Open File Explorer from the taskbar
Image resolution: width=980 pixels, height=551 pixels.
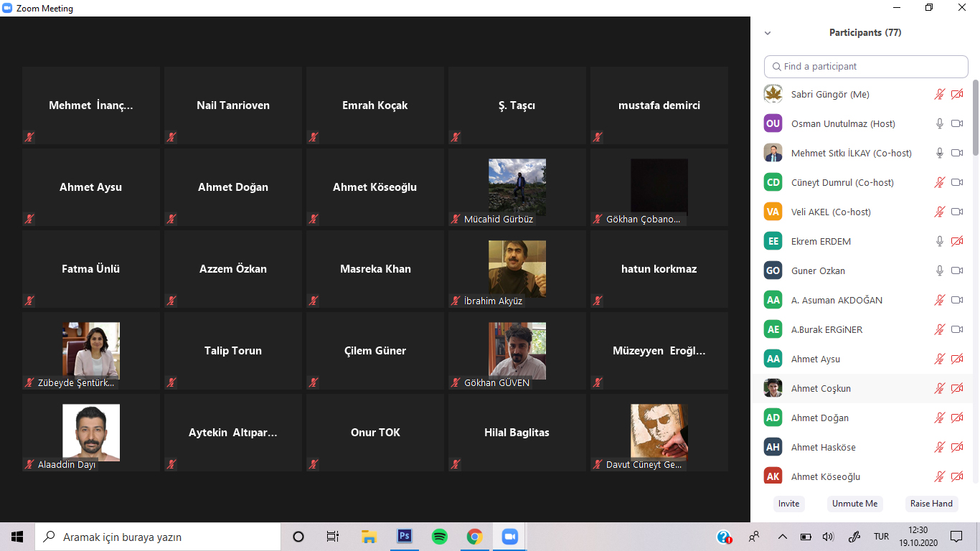[x=369, y=537]
